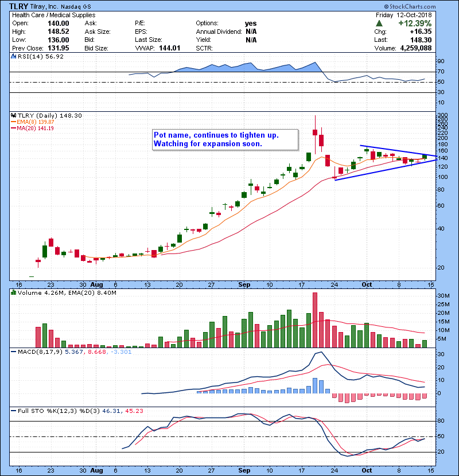Click the 'Oct' label on price chart axis
Screen dimensions: 459x476
(367, 285)
